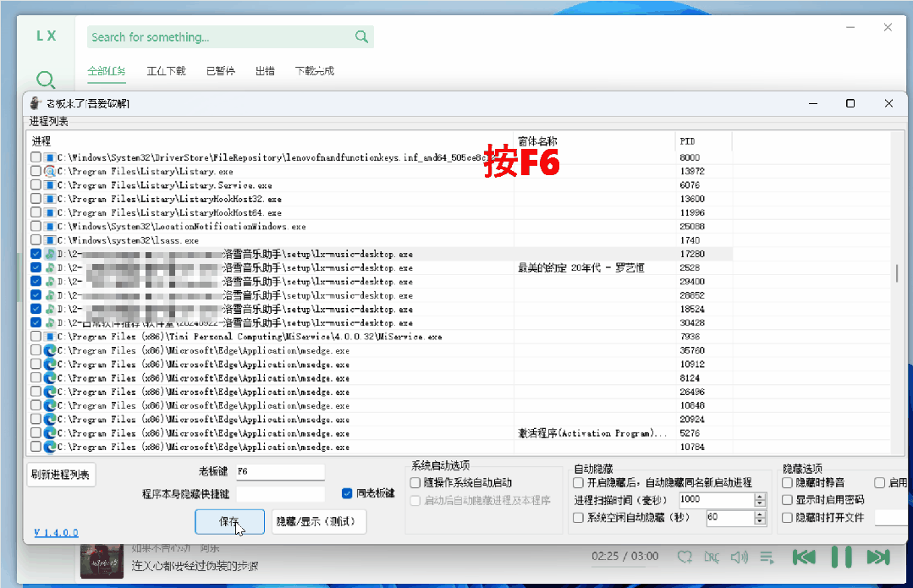
Task: Enable 隐藏时静音 checkbox
Action: click(x=787, y=482)
